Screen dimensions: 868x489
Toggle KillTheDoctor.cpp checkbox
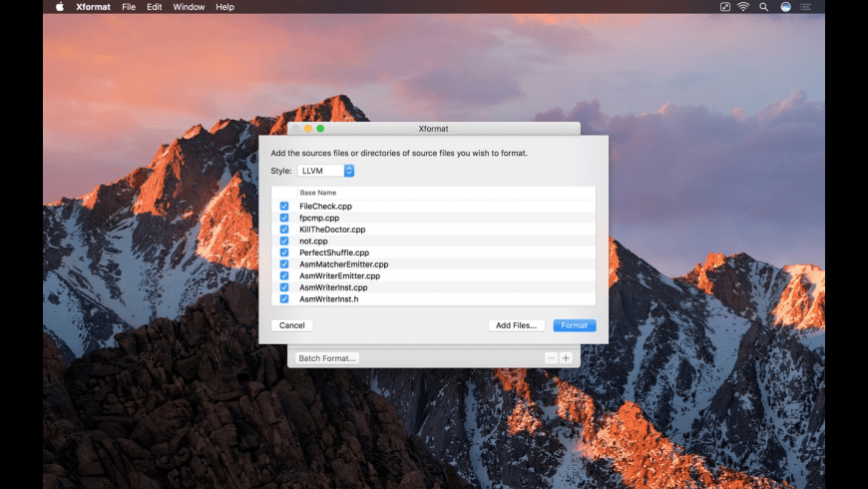point(284,230)
